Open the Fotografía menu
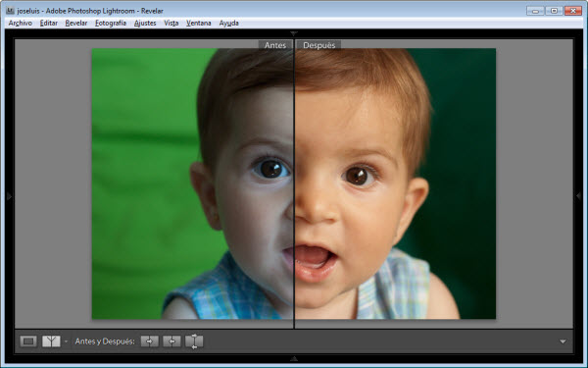Viewport: 588px width, 368px height. point(111,23)
